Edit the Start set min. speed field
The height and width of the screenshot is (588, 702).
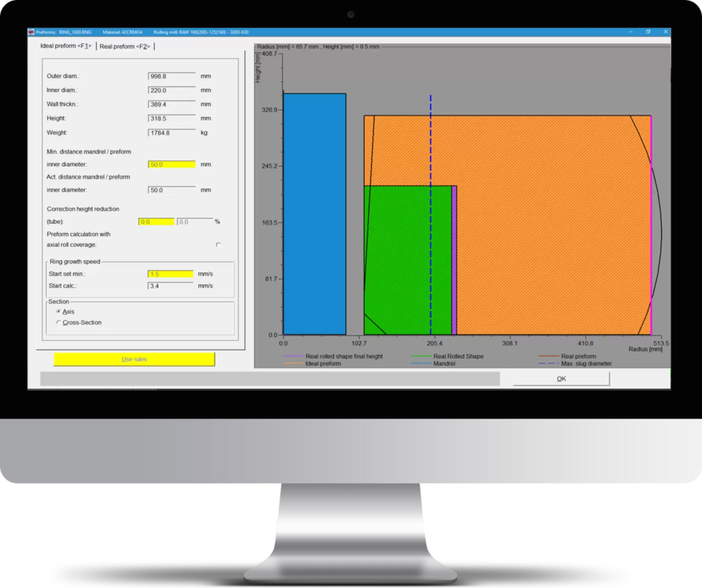click(x=170, y=274)
